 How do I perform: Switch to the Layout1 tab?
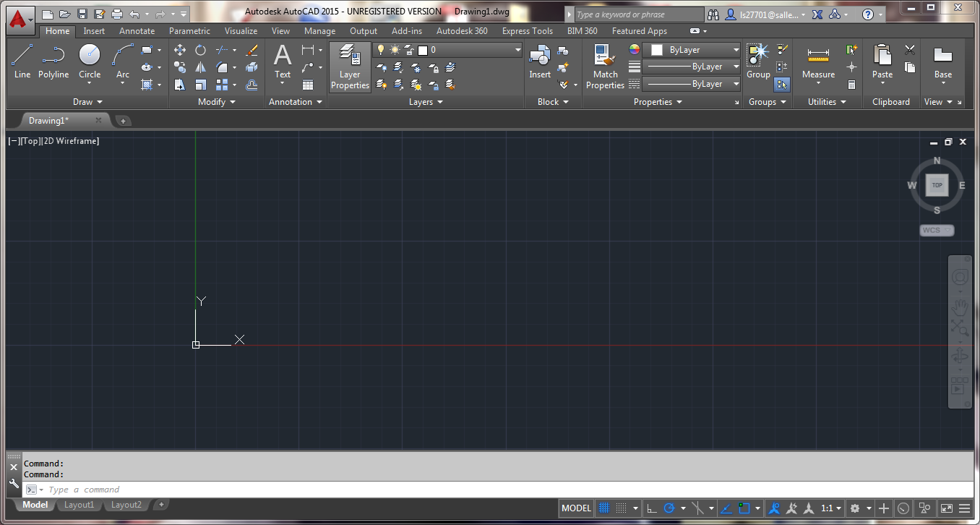coord(79,505)
